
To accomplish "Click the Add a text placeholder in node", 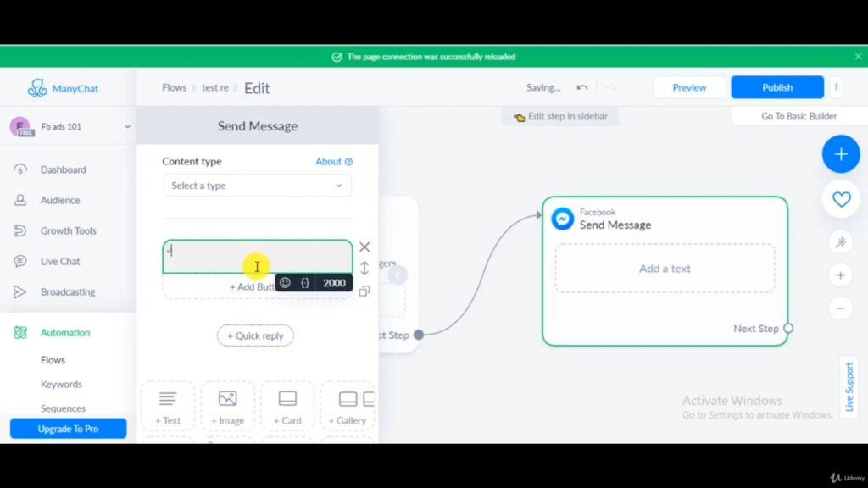I will pyautogui.click(x=665, y=269).
